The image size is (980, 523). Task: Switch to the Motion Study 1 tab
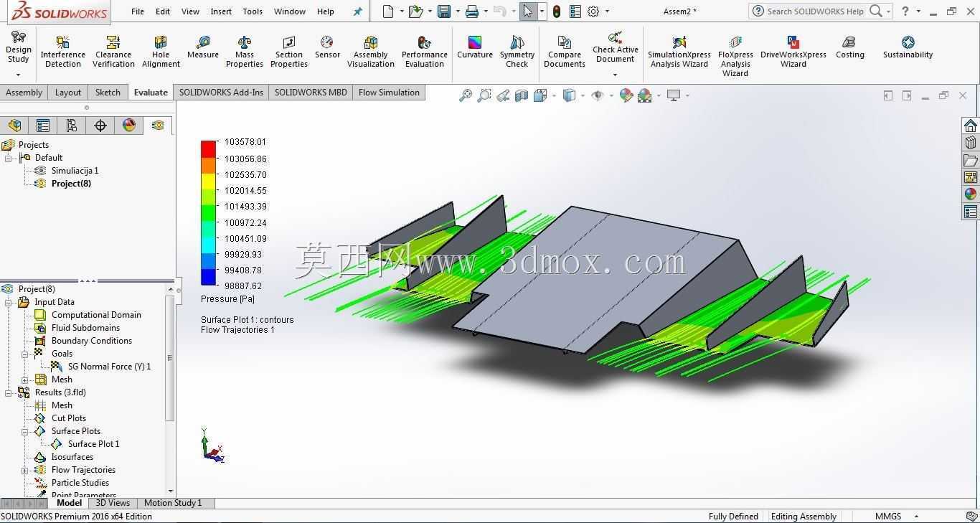(x=173, y=503)
